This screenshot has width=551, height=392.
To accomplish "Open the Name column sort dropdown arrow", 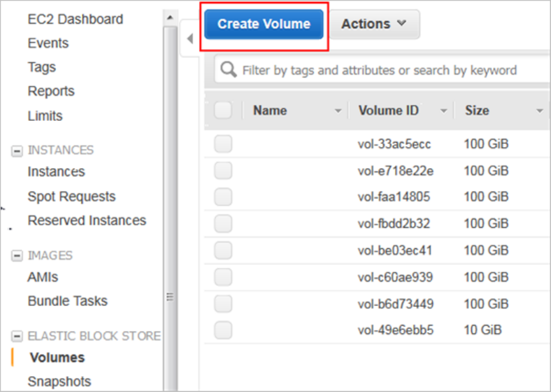I will [x=338, y=111].
